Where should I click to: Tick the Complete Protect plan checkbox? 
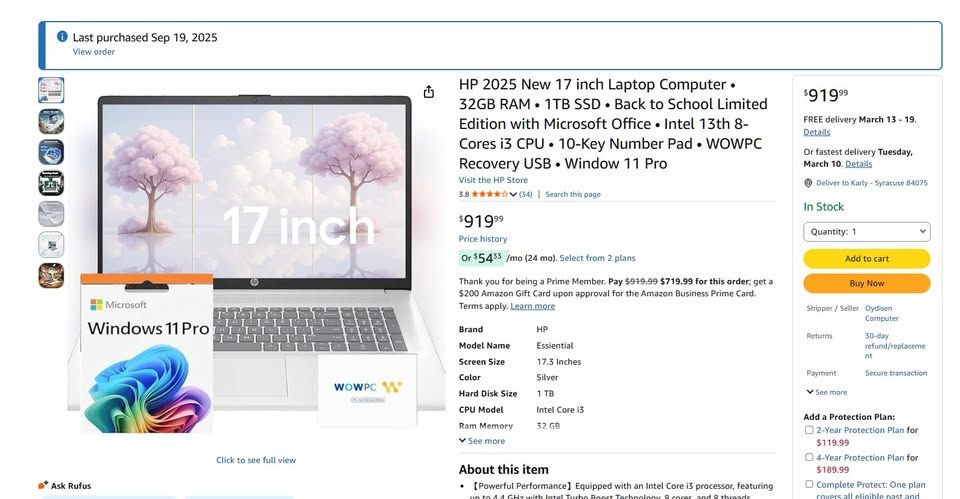coord(809,484)
